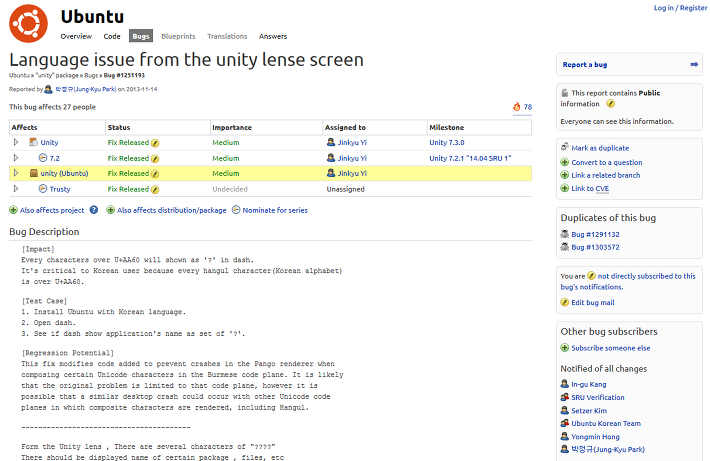This screenshot has height=461, width=710.
Task: Select the Bugs tab
Action: tap(141, 36)
